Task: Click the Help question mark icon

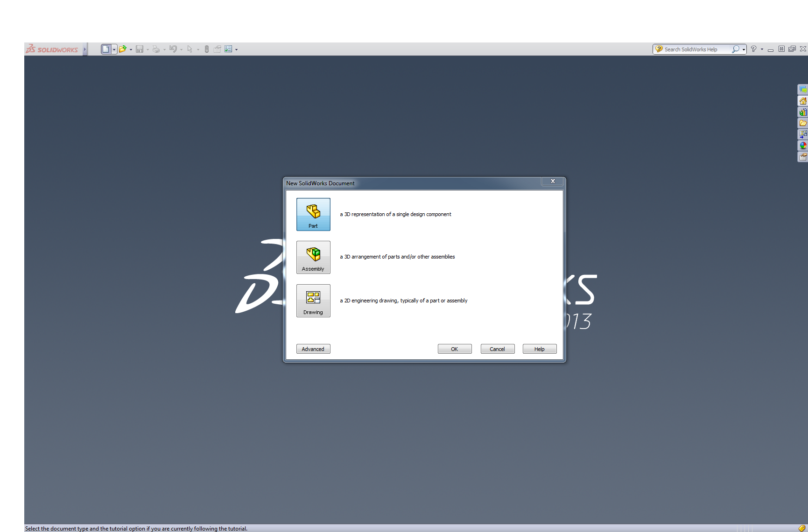Action: (x=753, y=49)
